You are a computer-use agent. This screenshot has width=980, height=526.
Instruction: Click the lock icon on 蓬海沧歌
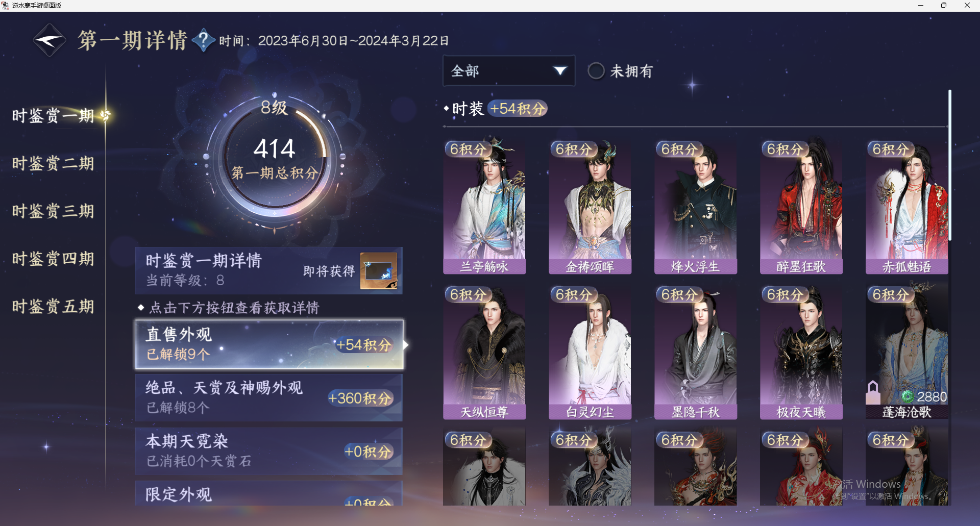pos(873,392)
